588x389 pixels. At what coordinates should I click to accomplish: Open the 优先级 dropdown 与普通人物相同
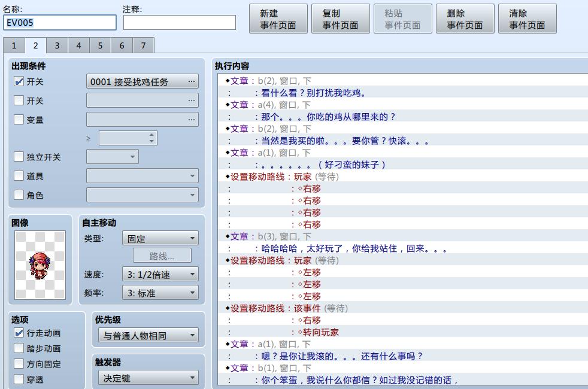pyautogui.click(x=148, y=335)
